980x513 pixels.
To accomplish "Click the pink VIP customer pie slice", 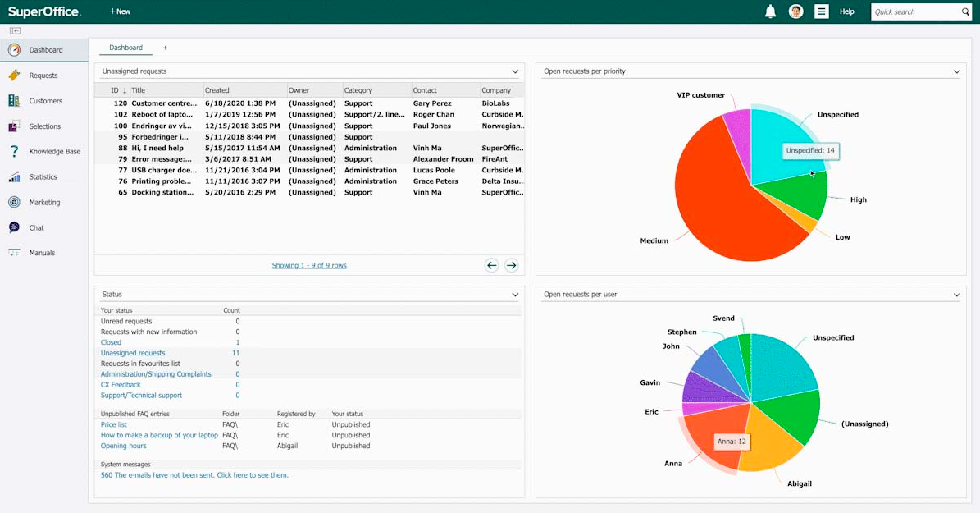I will click(x=740, y=135).
